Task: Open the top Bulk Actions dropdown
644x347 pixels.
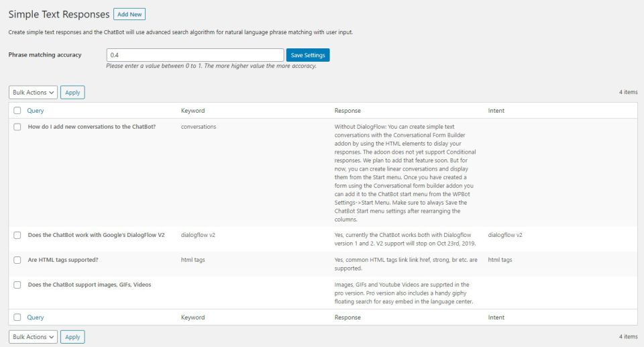Action: 33,93
